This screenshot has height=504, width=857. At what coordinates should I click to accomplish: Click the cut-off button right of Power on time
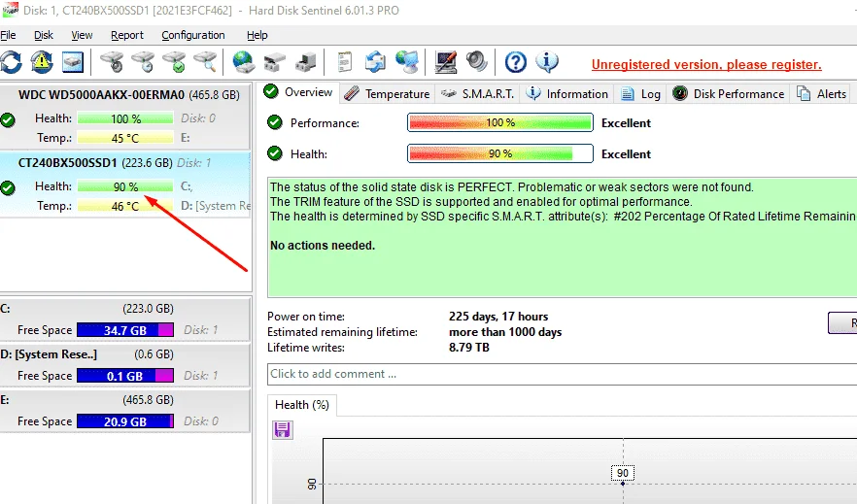[842, 322]
